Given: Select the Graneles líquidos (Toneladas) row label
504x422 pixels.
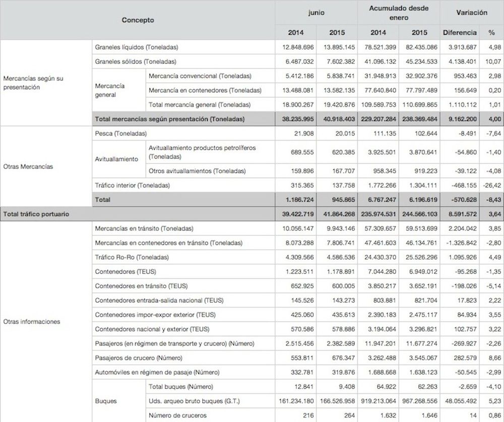Looking at the screenshot, I should click(137, 47).
